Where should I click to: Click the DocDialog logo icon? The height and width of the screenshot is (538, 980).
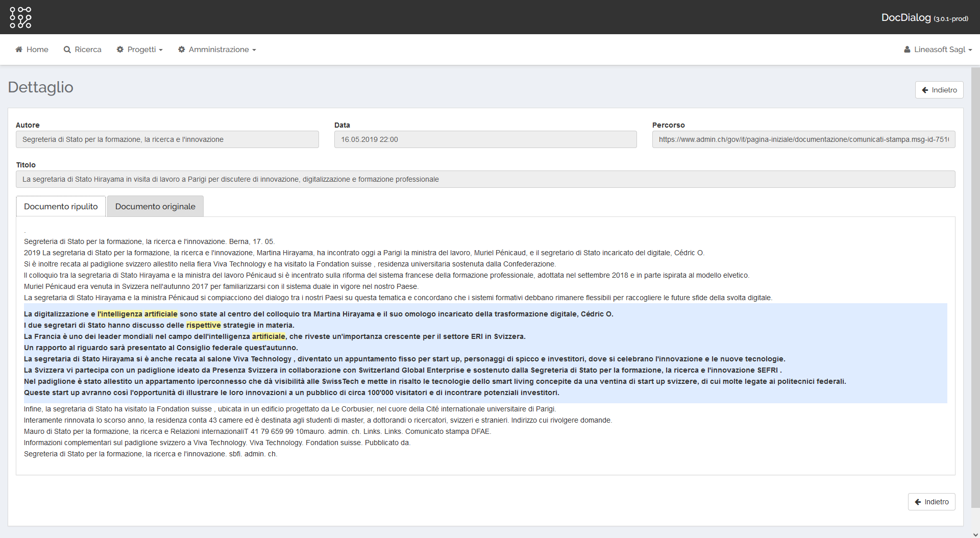tap(20, 17)
